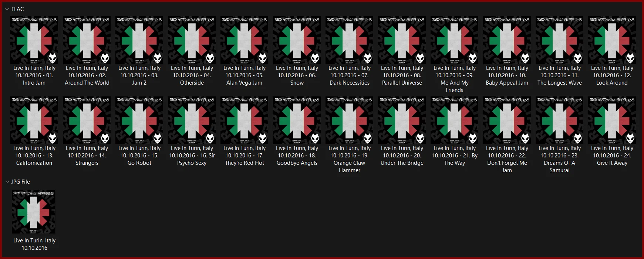
Task: Select the 06. Snow file thumbnail
Action: (x=297, y=40)
